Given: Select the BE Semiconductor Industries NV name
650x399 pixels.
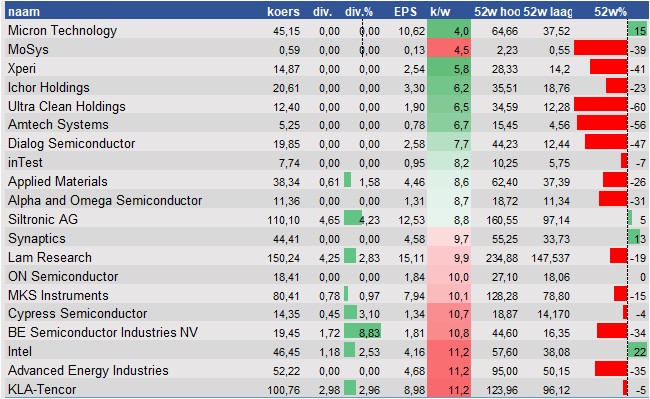Looking at the screenshot, I should pos(103,332).
